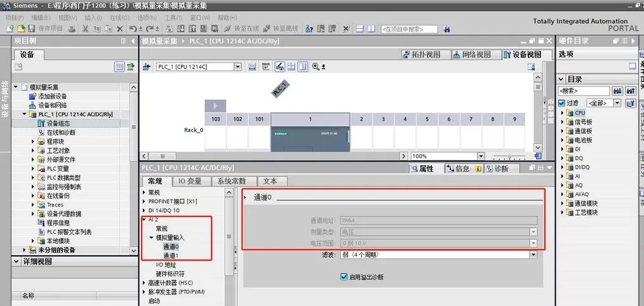Click the expand rack arrow above slot 103
Screen dimensions: 644x306
point(215,106)
